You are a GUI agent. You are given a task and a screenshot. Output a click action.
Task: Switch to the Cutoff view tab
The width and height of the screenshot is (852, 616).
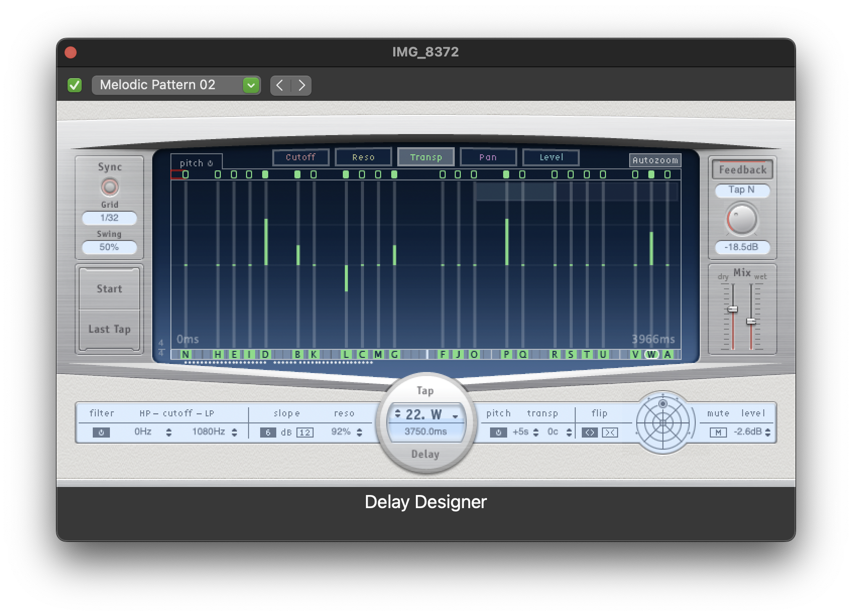coord(301,157)
